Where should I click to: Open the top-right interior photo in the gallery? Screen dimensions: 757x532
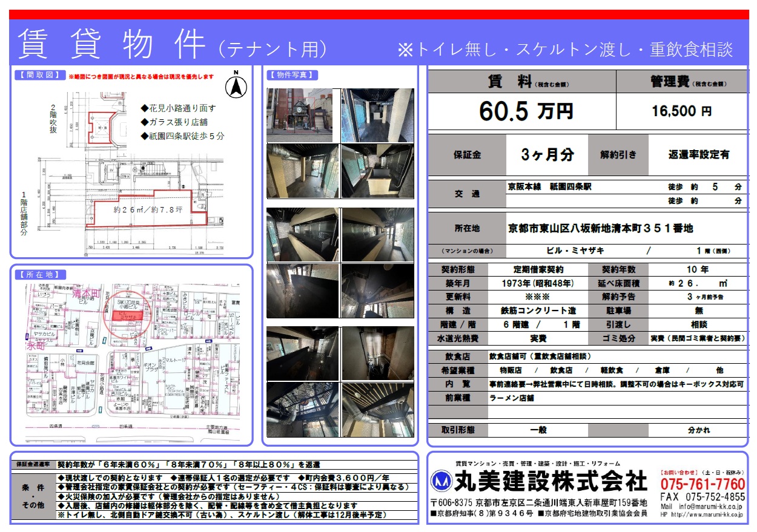click(377, 116)
